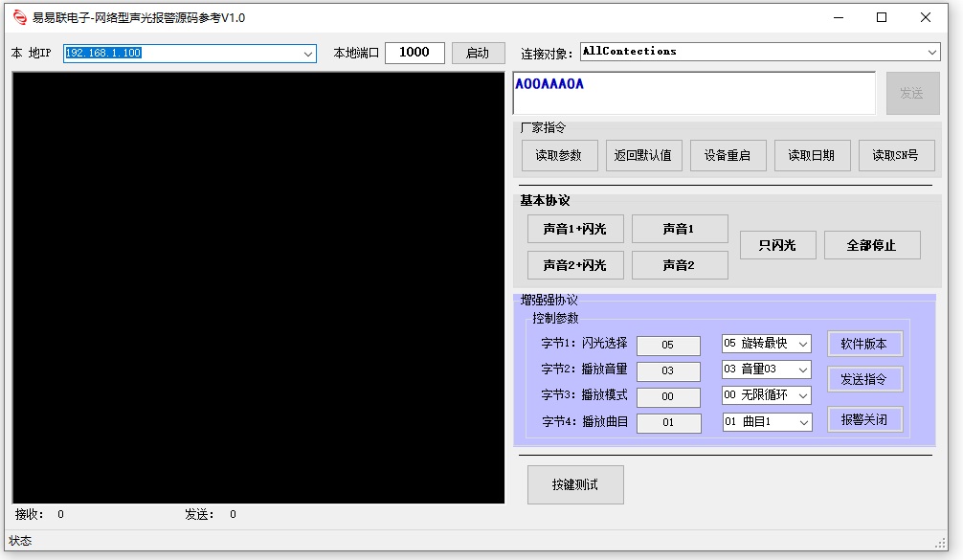Expand the 音量03 volume dropdown
Image resolution: width=963 pixels, height=560 pixels.
(x=802, y=370)
